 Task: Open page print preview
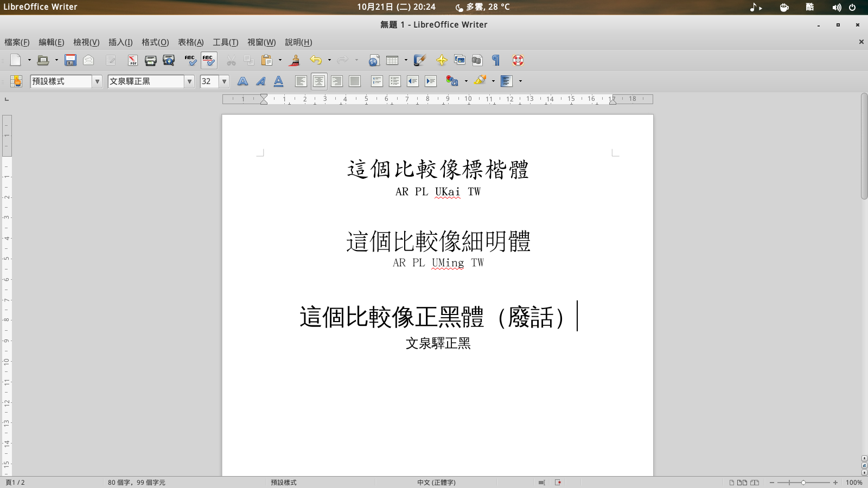(169, 60)
